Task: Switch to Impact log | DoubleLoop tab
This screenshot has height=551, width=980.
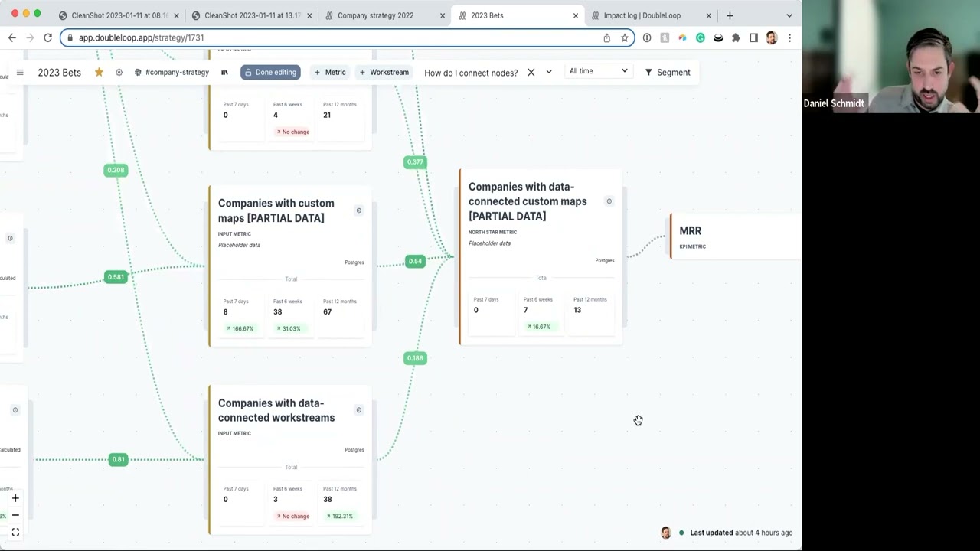Action: [x=642, y=15]
